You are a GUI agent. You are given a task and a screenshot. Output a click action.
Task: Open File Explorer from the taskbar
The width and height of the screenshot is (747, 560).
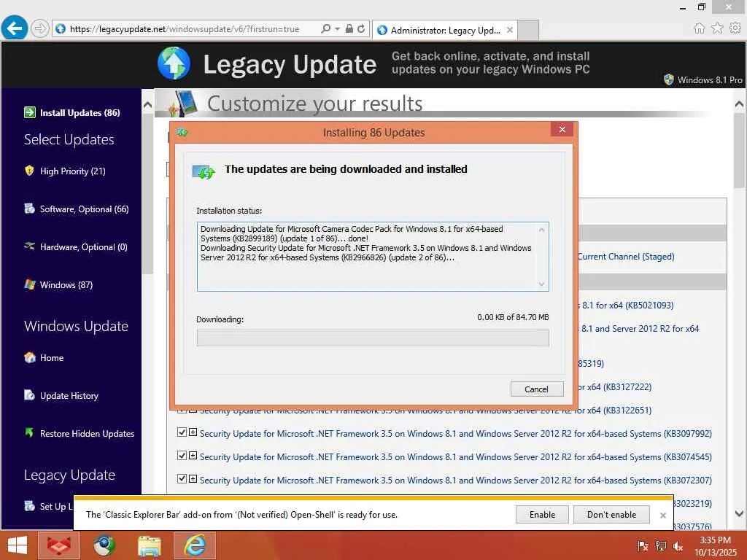point(150,545)
